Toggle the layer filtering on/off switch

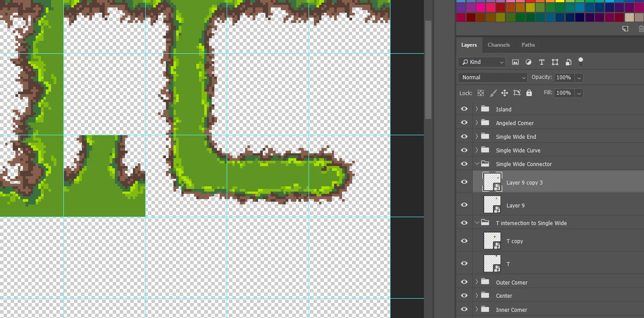[581, 61]
